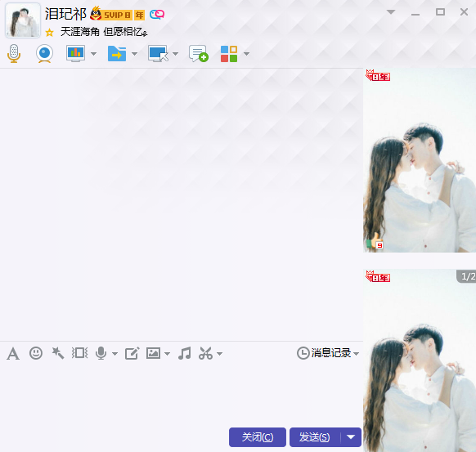Create a discussion group with chat-plus icon

(x=199, y=54)
